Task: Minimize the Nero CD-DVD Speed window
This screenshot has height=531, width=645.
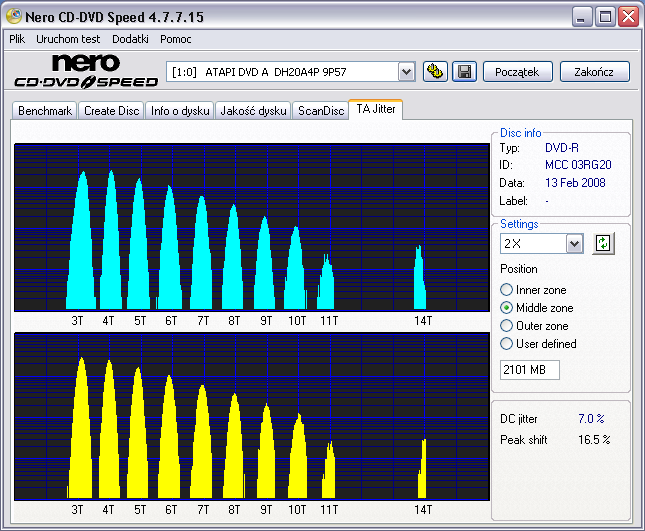Action: [x=581, y=17]
